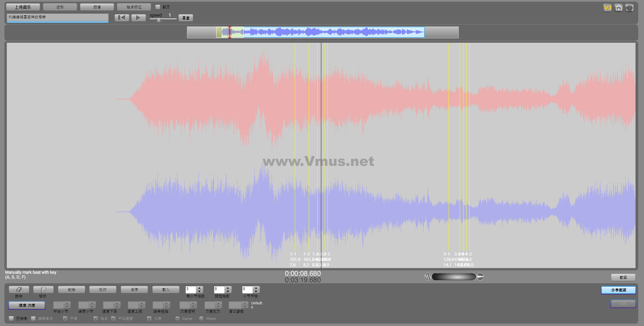Toggle fullscreen view icon
The height and width of the screenshot is (326, 644).
coord(629,8)
